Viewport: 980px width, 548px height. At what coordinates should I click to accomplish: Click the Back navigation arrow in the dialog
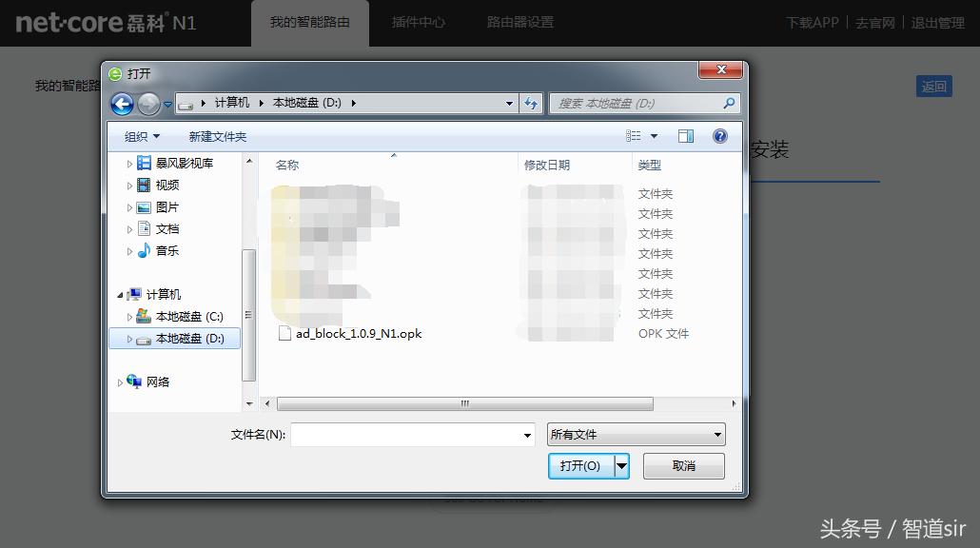(x=122, y=104)
